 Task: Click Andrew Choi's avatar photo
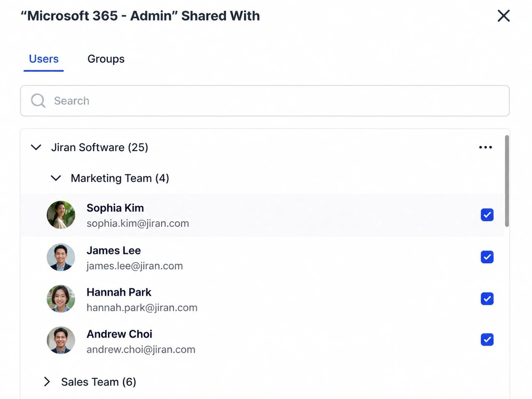[61, 340]
